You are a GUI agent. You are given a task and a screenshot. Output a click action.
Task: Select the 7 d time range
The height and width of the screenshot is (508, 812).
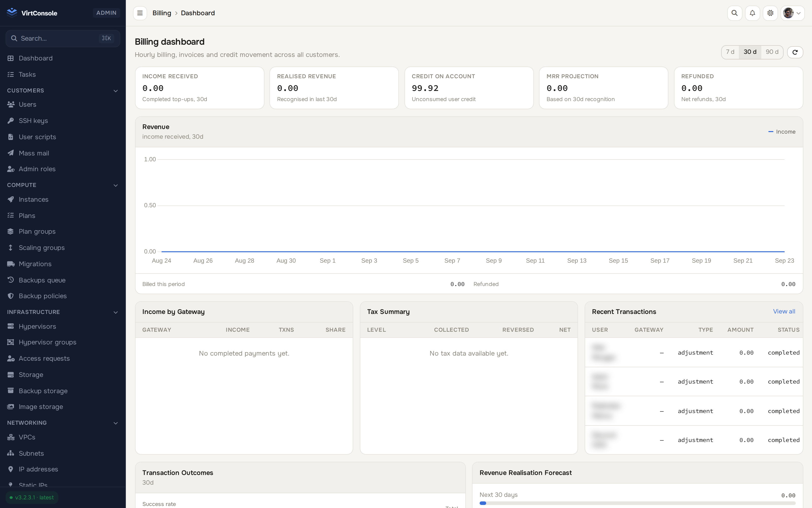[x=730, y=52]
